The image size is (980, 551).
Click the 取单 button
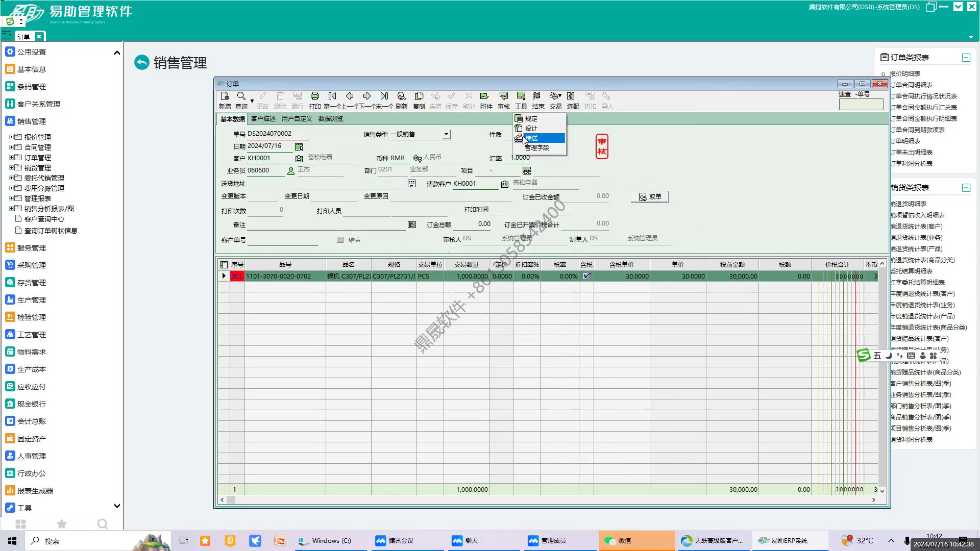click(650, 197)
